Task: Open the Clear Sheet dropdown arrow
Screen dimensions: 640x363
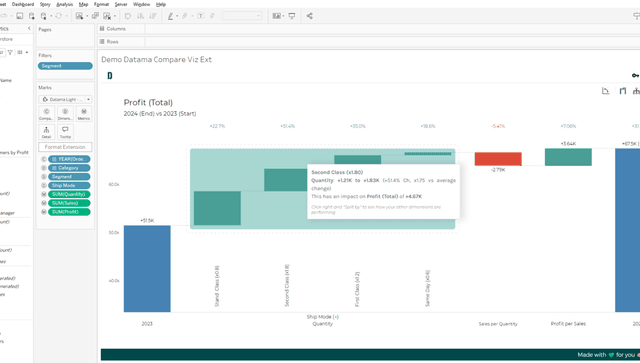Action: pos(115,16)
